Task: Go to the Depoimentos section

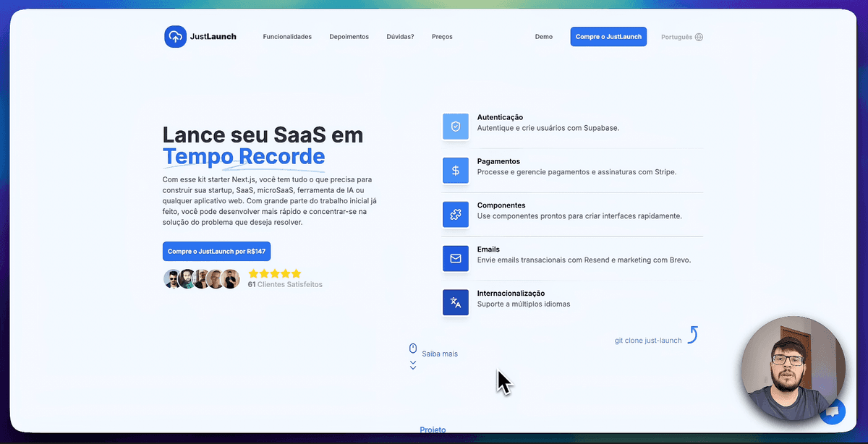Action: [x=349, y=37]
